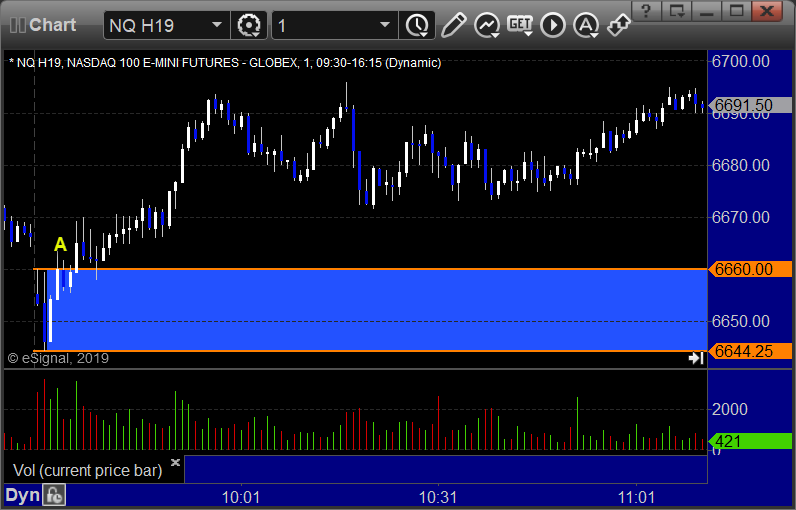796x510 pixels.
Task: Click the 2000 volume axis label
Action: (729, 409)
